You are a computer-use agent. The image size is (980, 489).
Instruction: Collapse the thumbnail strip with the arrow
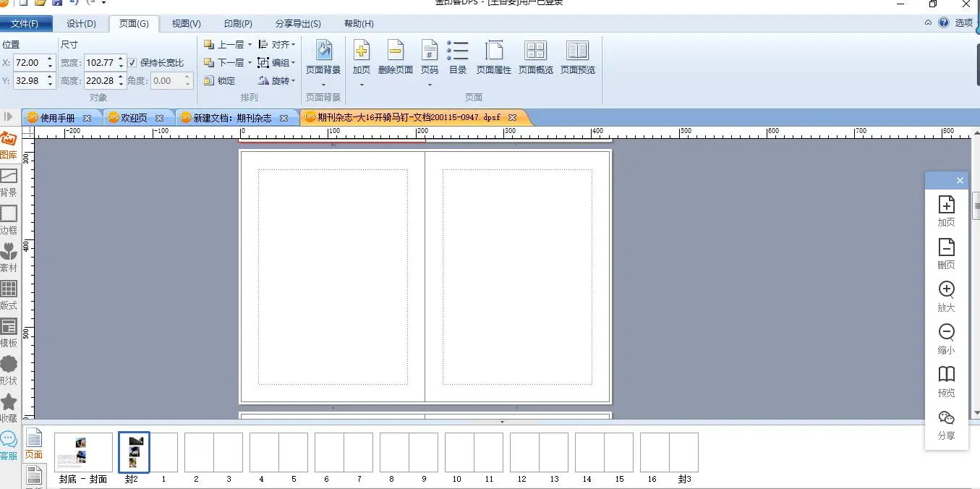[502, 422]
